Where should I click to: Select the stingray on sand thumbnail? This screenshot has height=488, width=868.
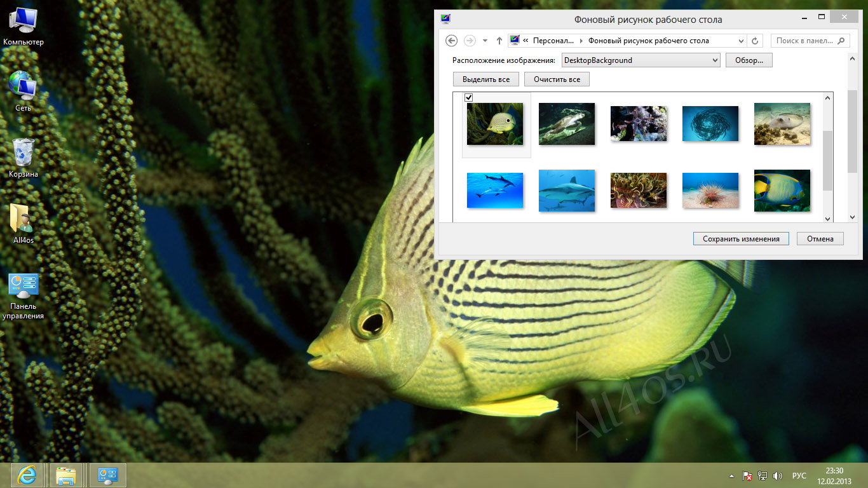point(782,124)
